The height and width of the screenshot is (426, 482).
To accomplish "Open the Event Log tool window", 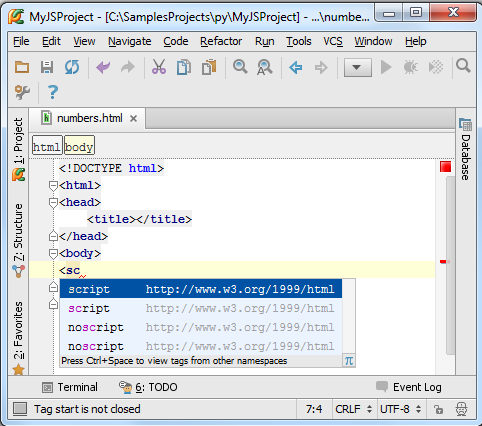I will 409,387.
